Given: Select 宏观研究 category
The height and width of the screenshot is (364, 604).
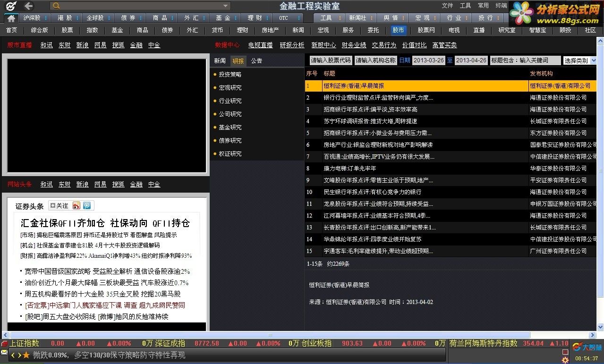Looking at the screenshot, I should (x=230, y=88).
